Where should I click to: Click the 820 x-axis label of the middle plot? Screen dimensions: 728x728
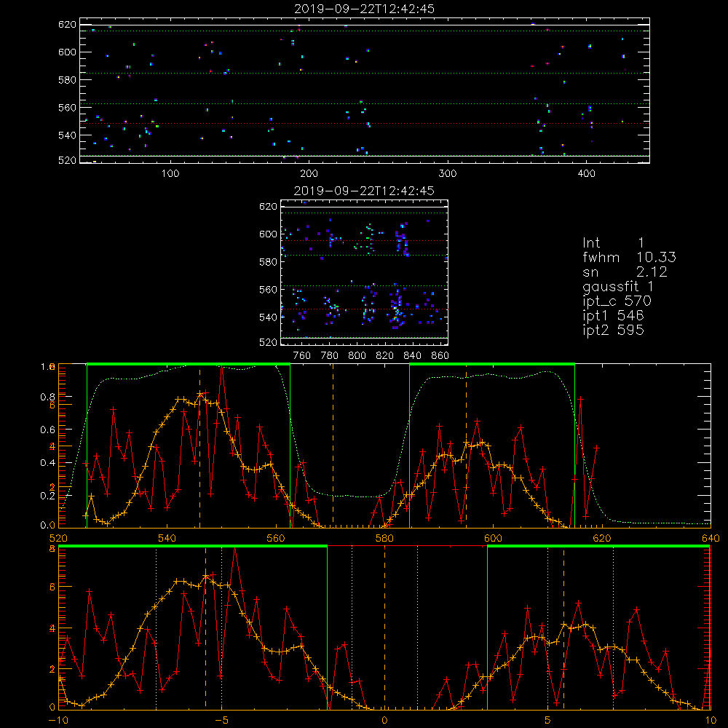[385, 356]
